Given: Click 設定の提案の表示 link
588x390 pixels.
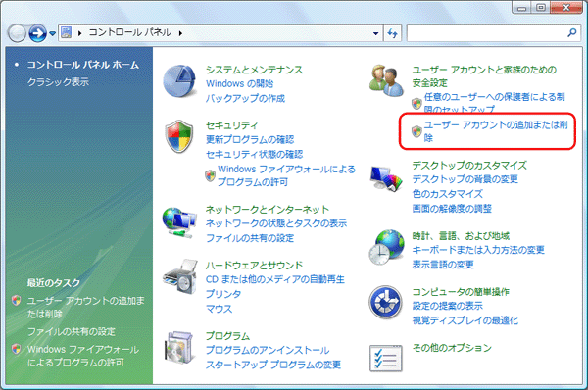Looking at the screenshot, I should tap(448, 306).
